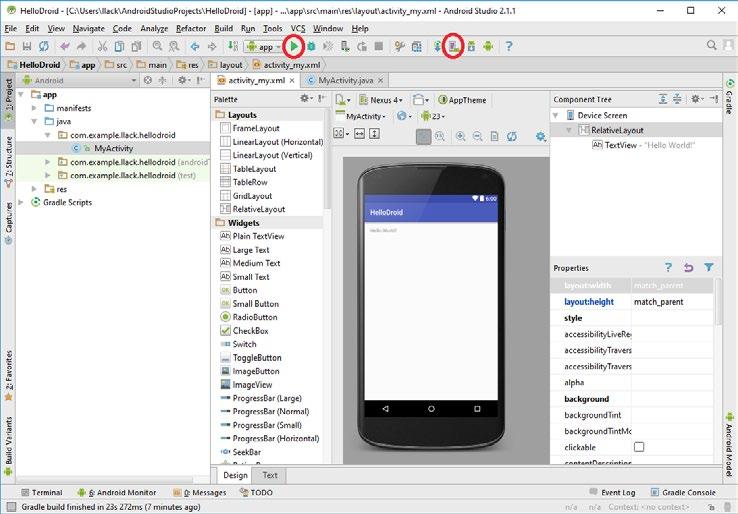Click the AppTheme theme button
This screenshot has width=738, height=514.
pyautogui.click(x=462, y=100)
